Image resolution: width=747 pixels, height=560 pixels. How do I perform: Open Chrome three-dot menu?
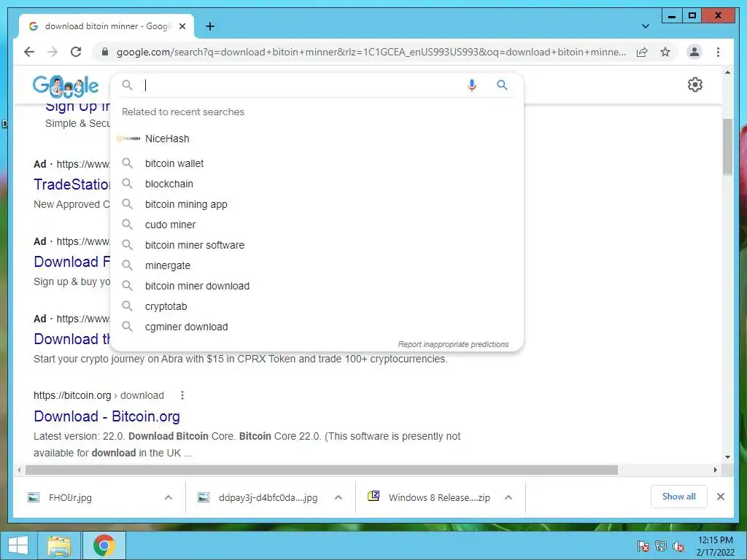tap(718, 52)
